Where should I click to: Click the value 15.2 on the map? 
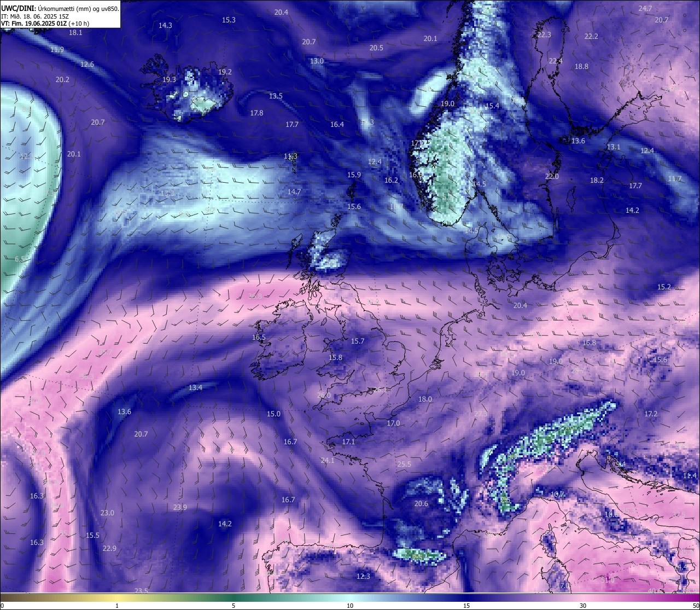[x=664, y=287]
